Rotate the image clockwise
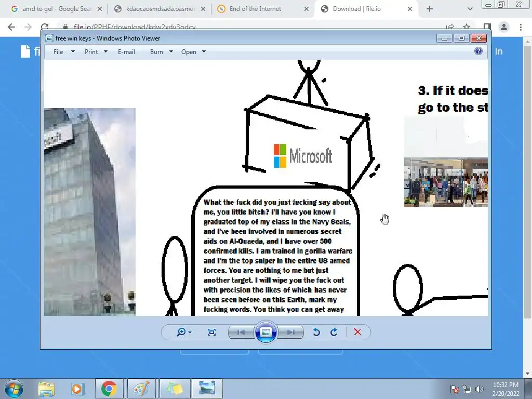The height and width of the screenshot is (399, 532). pyautogui.click(x=334, y=332)
